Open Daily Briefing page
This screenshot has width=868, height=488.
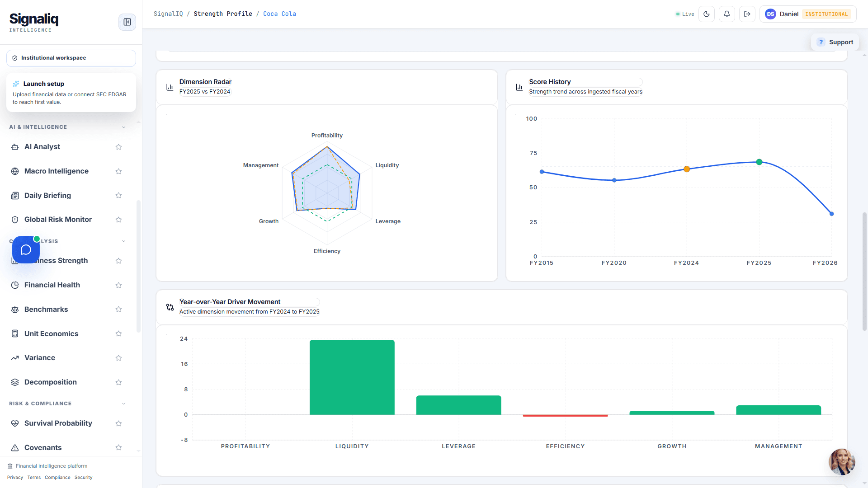(47, 195)
